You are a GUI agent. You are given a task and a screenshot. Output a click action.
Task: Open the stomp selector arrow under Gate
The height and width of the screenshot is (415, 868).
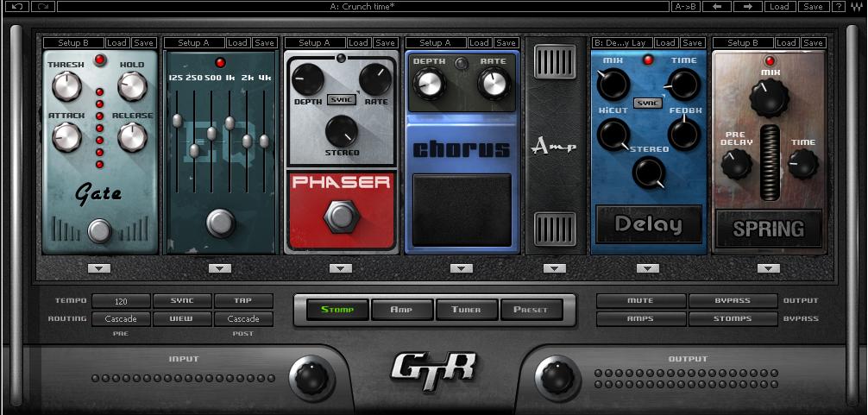click(x=99, y=268)
